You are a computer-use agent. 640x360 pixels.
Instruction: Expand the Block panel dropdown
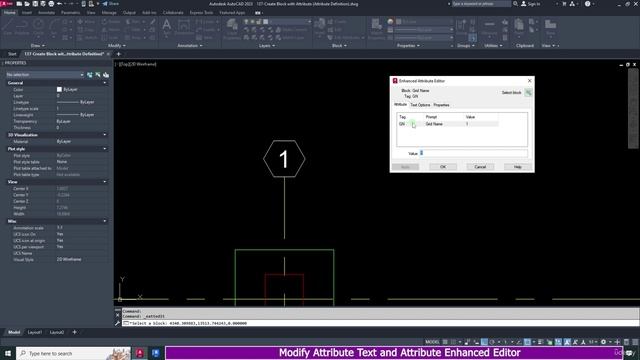point(339,46)
